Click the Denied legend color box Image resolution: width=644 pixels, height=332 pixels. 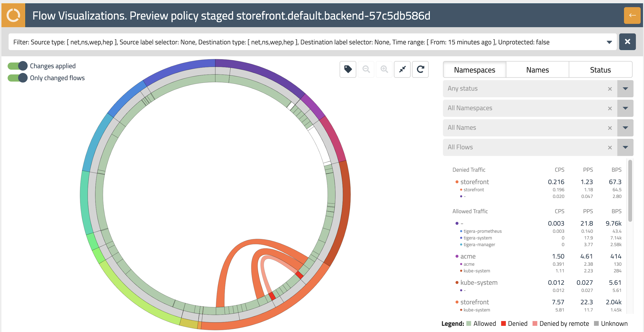coord(503,323)
